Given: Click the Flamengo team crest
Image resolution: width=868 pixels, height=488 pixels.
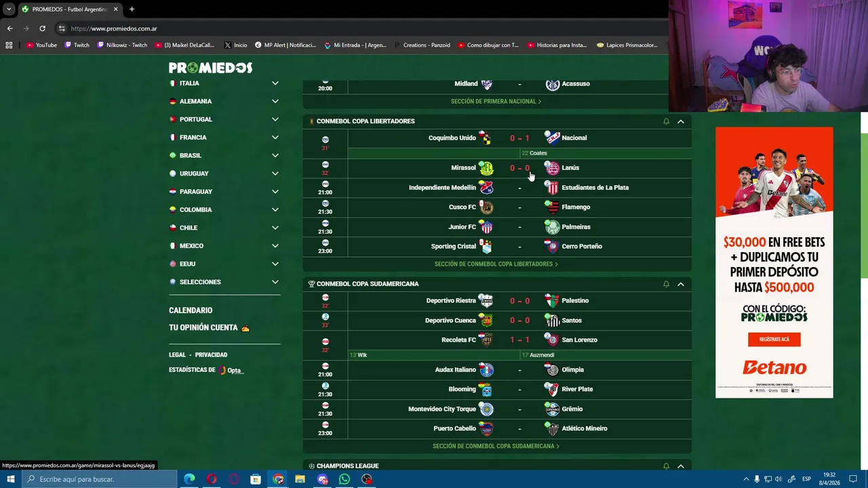Looking at the screenshot, I should tap(553, 207).
